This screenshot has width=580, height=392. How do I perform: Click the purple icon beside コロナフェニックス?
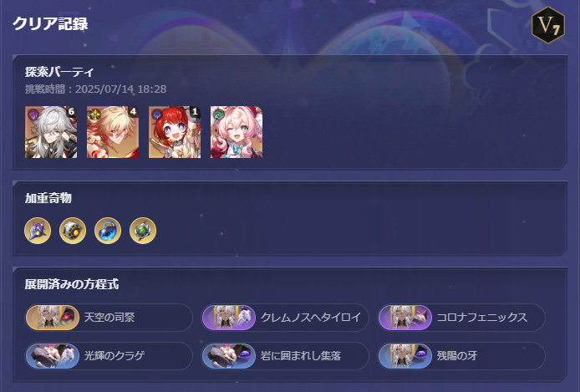click(x=405, y=318)
